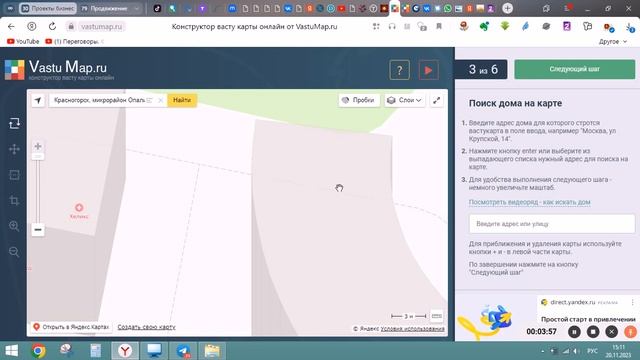Open the Windows Start menu
The width and height of the screenshot is (640, 360).
(11, 350)
